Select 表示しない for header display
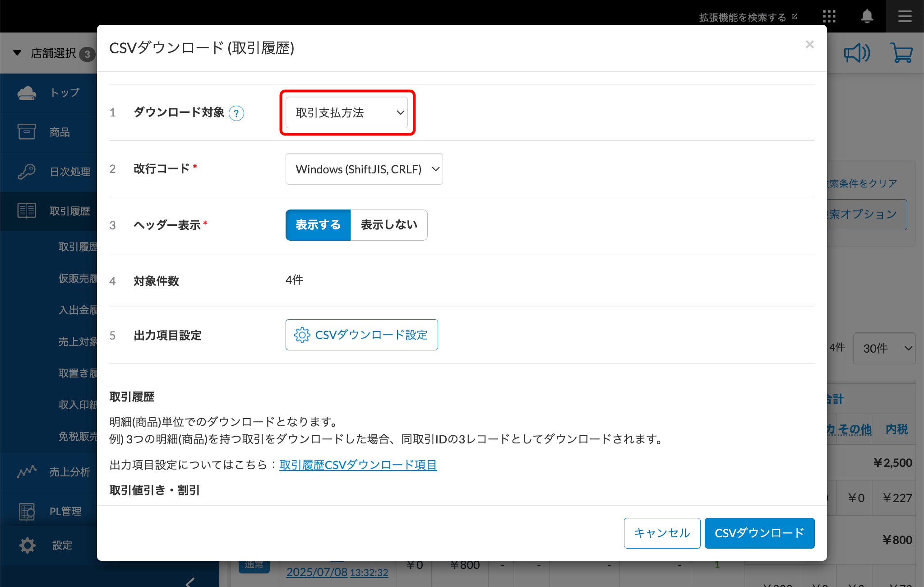This screenshot has width=924, height=587. [x=389, y=225]
